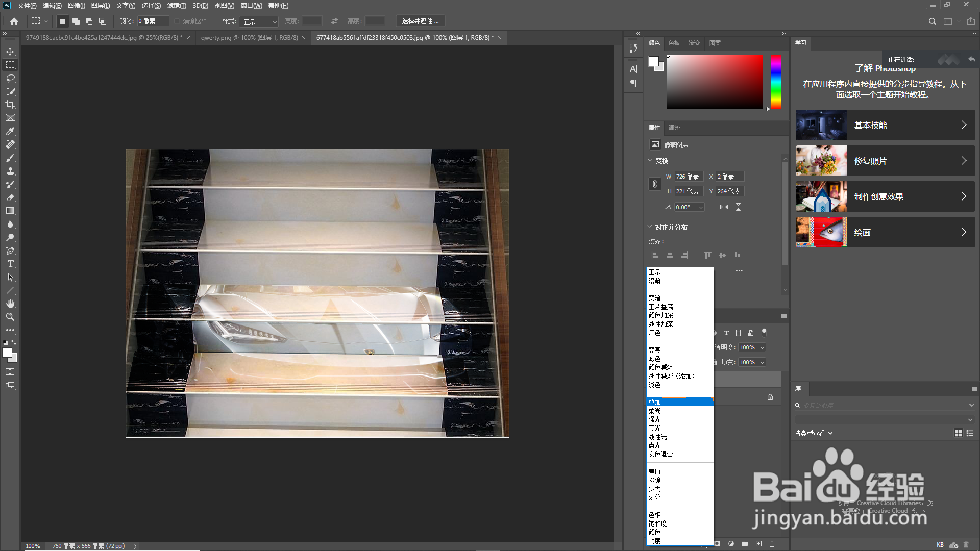The width and height of the screenshot is (980, 551).
Task: Open the 按类型查看 dropdown in Libraries
Action: (814, 433)
